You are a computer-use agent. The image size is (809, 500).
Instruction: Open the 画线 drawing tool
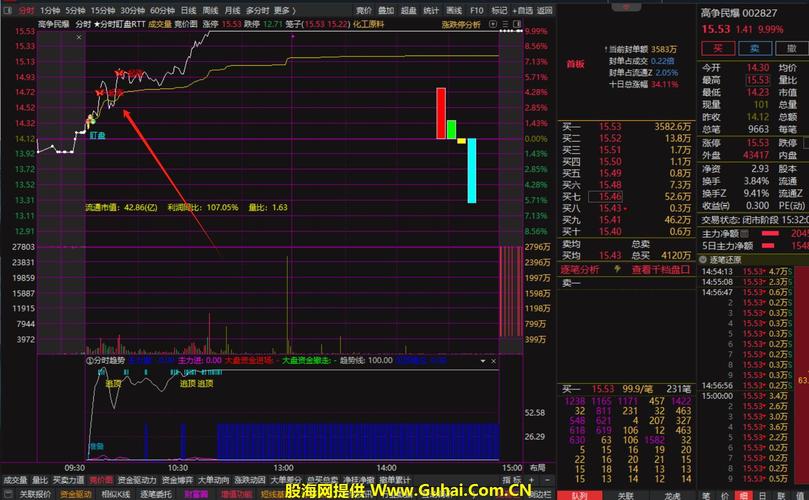pyautogui.click(x=454, y=10)
